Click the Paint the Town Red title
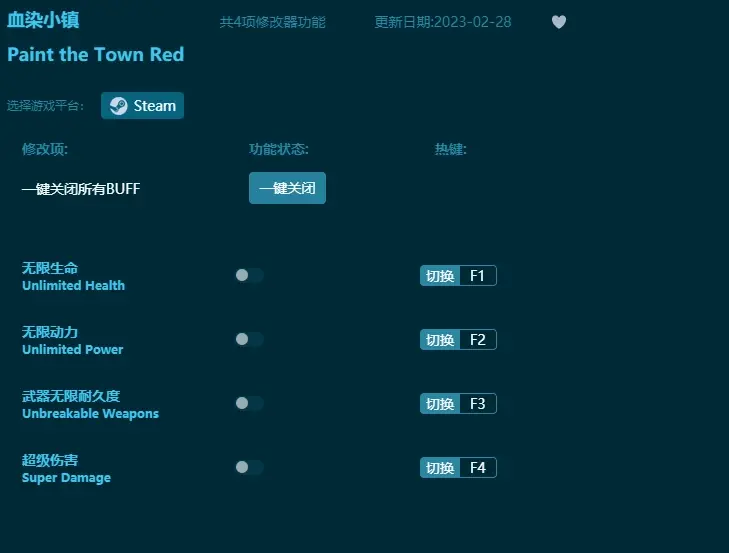The height and width of the screenshot is (553, 729). coord(96,54)
